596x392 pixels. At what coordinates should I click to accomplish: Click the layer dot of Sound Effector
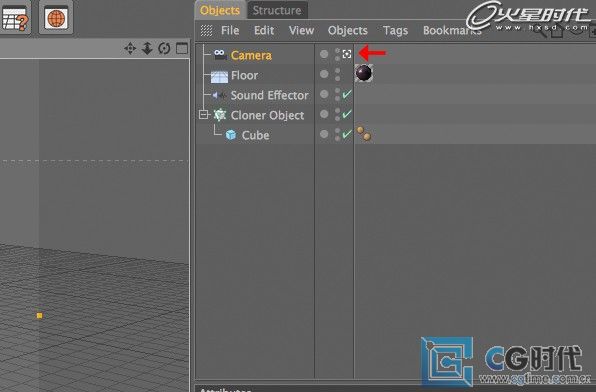[324, 94]
